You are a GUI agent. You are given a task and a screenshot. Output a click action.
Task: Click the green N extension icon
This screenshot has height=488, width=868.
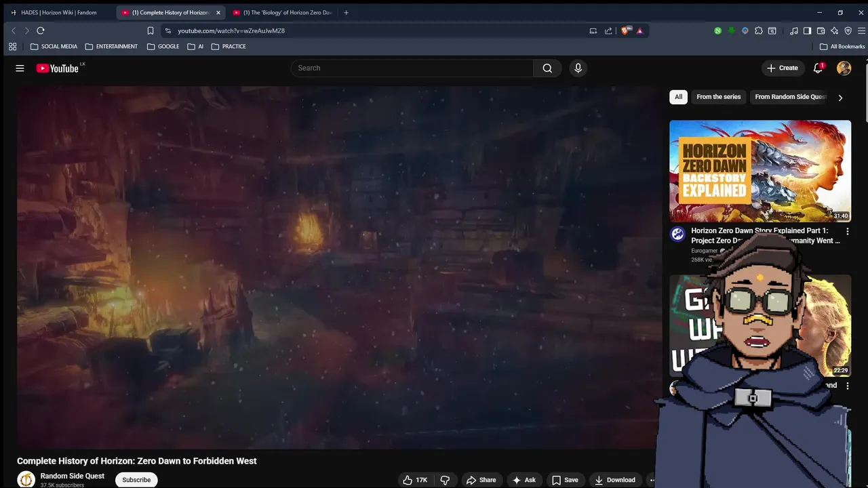click(718, 30)
